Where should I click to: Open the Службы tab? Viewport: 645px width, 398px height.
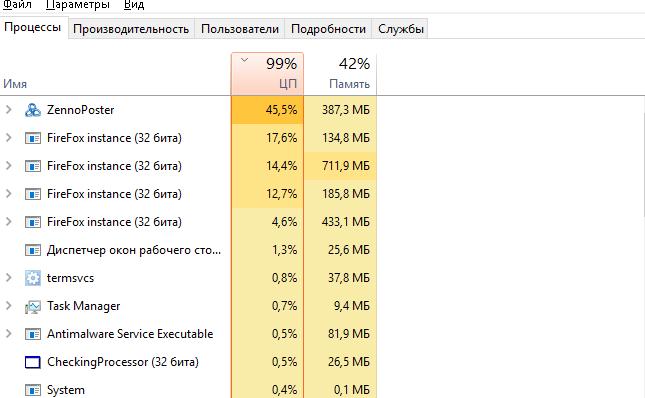(401, 29)
